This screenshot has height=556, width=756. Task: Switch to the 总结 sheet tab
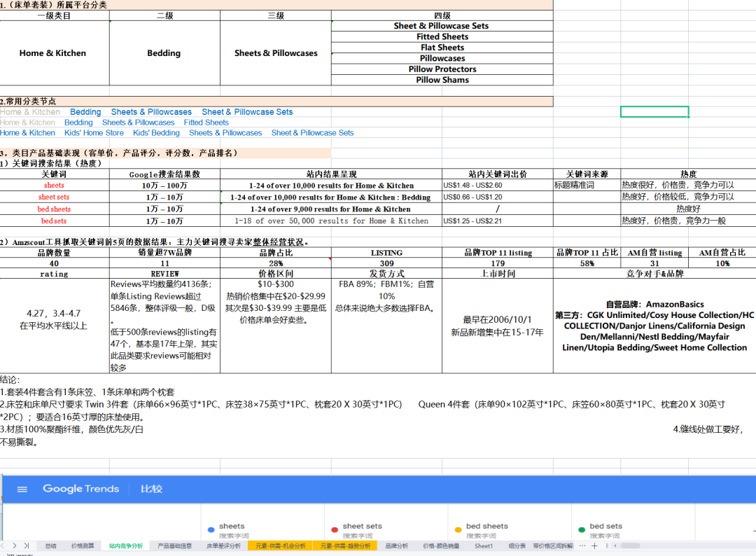[x=50, y=546]
